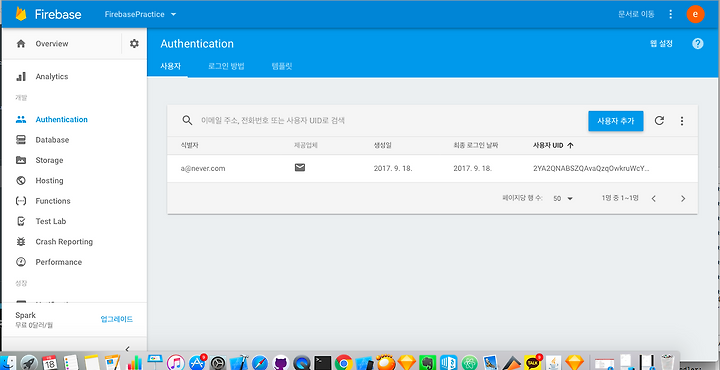The width and height of the screenshot is (720, 370).
Task: Select Crash Reporting in the sidebar
Action: coord(64,241)
